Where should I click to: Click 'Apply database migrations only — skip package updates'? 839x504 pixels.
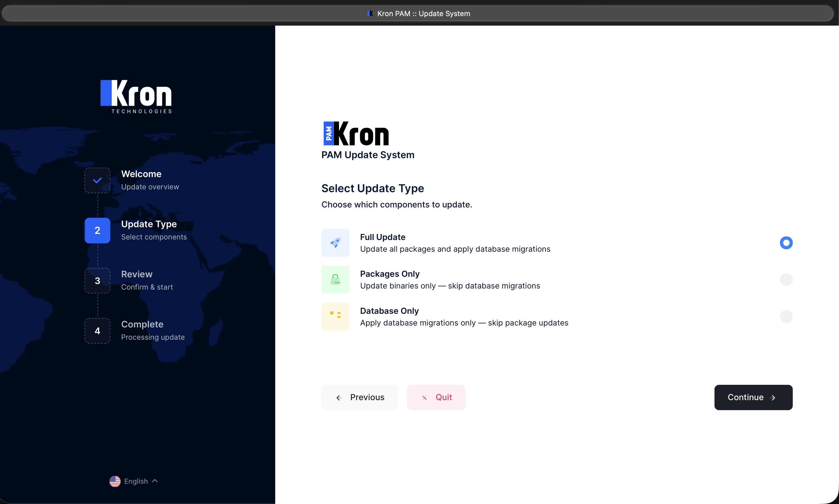[x=464, y=323]
